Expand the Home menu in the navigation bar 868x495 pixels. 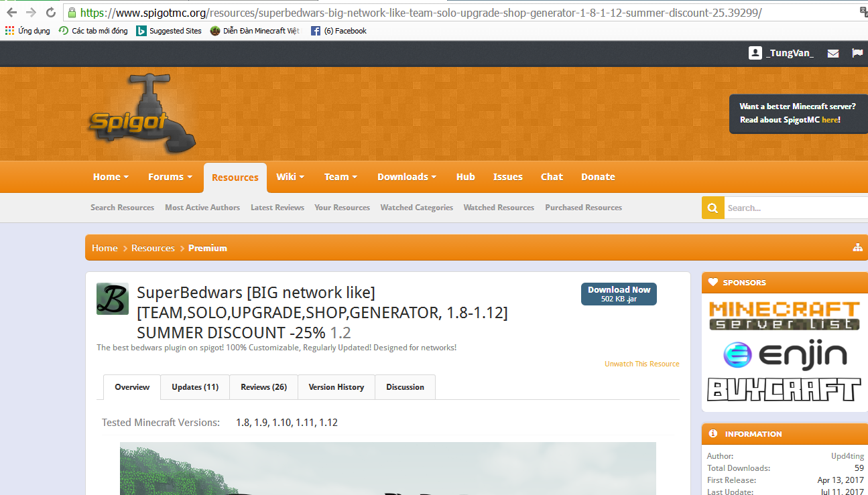tap(111, 177)
